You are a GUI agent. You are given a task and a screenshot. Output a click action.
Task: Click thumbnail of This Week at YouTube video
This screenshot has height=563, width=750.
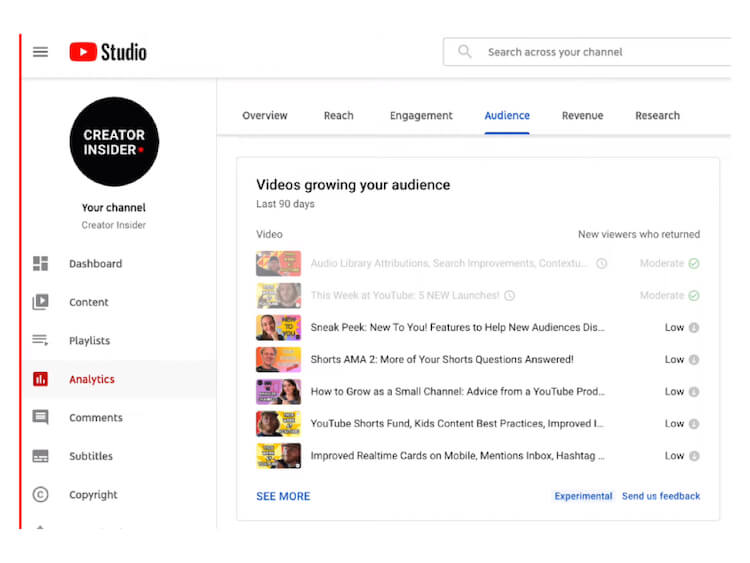pyautogui.click(x=278, y=296)
